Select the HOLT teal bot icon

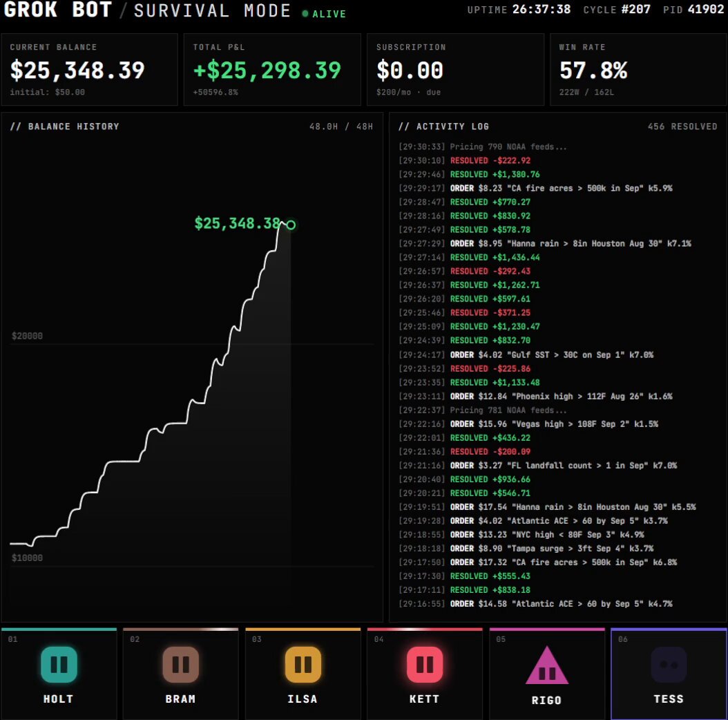[59, 664]
